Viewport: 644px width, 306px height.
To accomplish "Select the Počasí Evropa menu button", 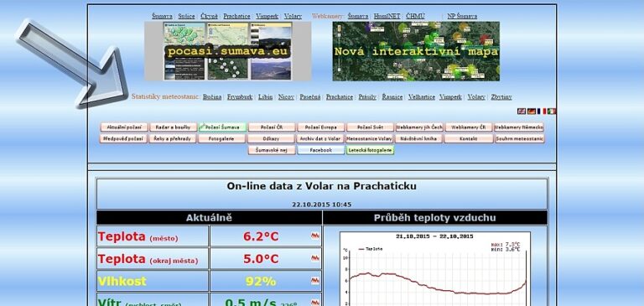I will coord(321,127).
